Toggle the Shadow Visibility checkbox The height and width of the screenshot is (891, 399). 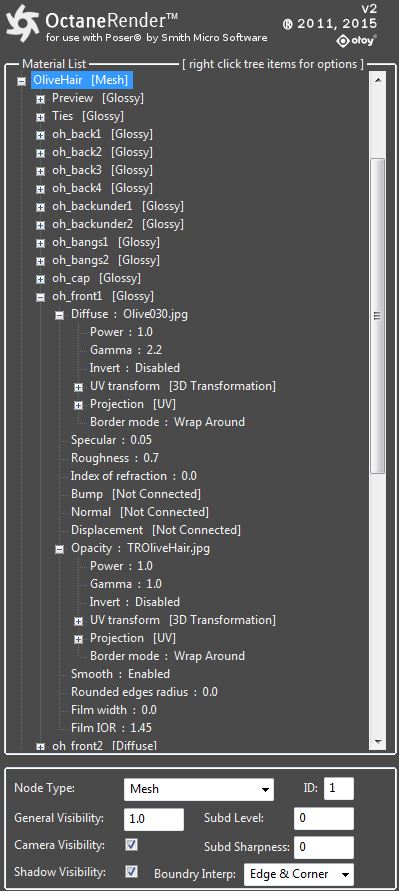coord(132,871)
